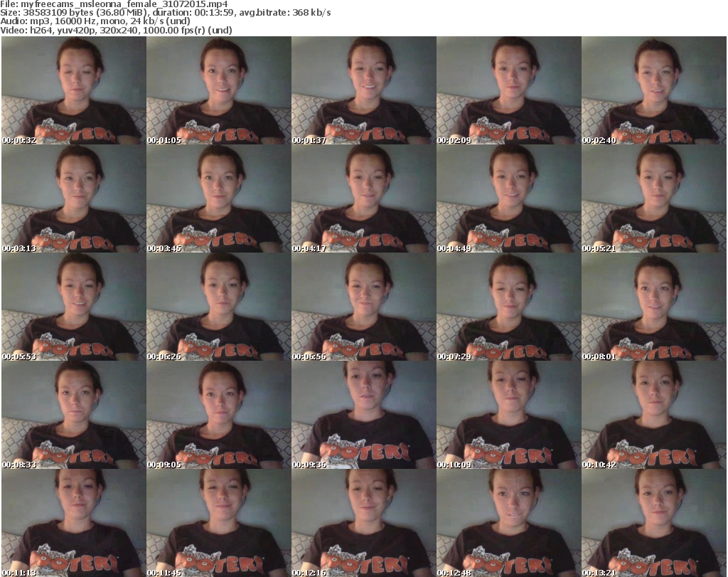Select the Video h264 info line
This screenshot has height=577, width=728.
pos(116,30)
